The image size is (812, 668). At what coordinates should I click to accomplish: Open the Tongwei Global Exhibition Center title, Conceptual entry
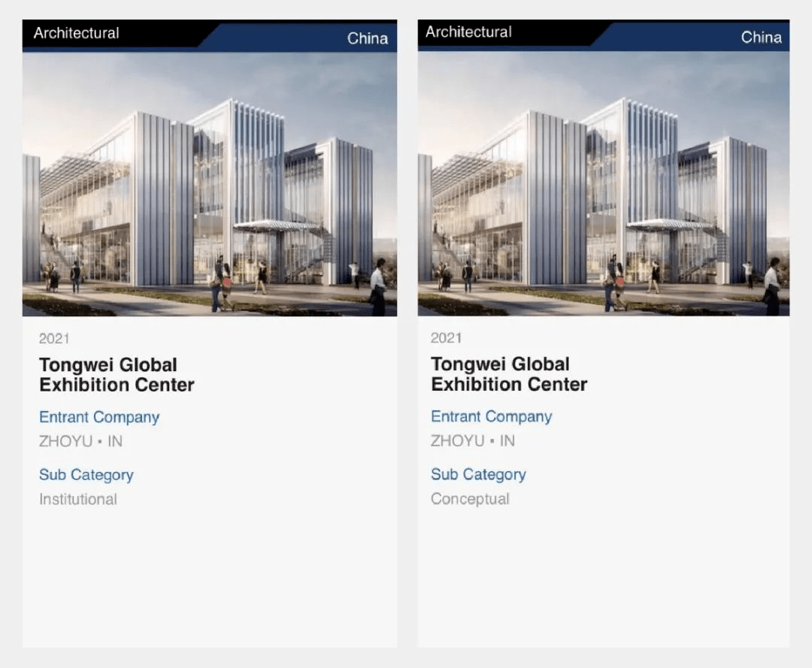coord(508,374)
